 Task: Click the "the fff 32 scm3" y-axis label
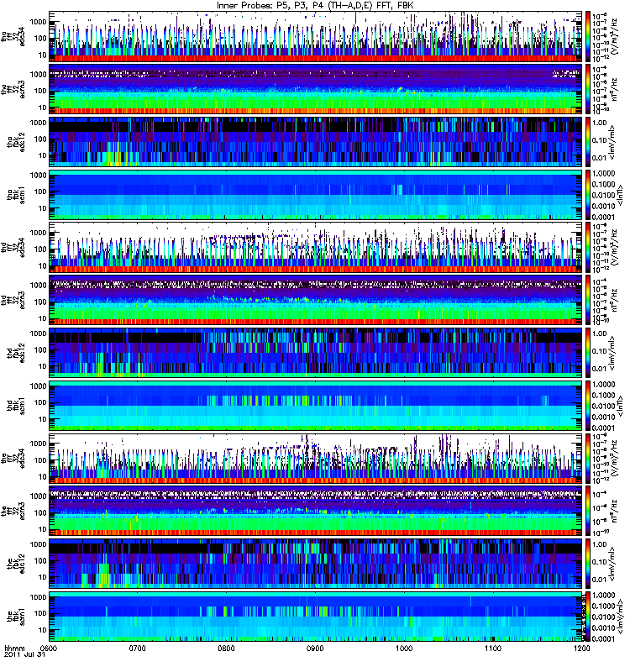click(x=13, y=511)
